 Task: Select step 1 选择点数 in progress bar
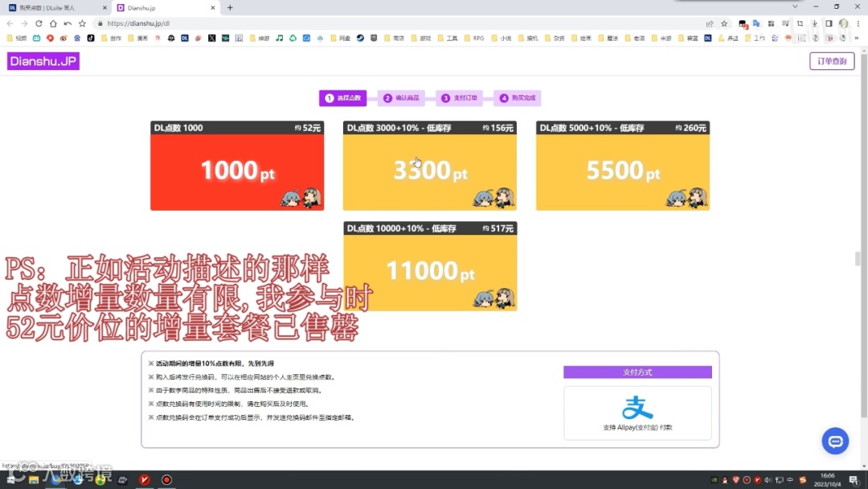point(342,98)
